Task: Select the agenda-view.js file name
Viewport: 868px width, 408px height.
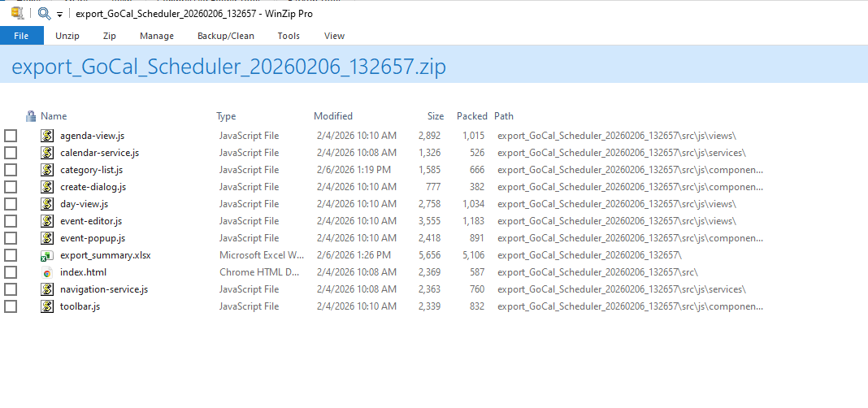Action: (93, 136)
